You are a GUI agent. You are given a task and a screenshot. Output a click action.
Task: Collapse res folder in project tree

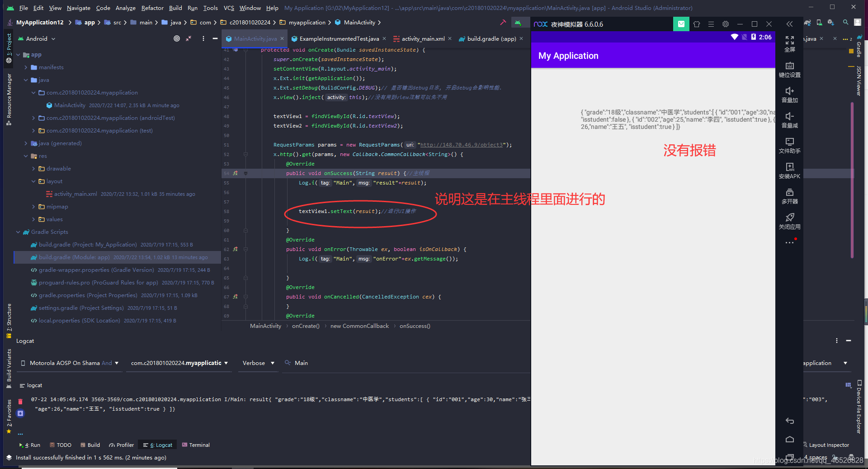26,156
